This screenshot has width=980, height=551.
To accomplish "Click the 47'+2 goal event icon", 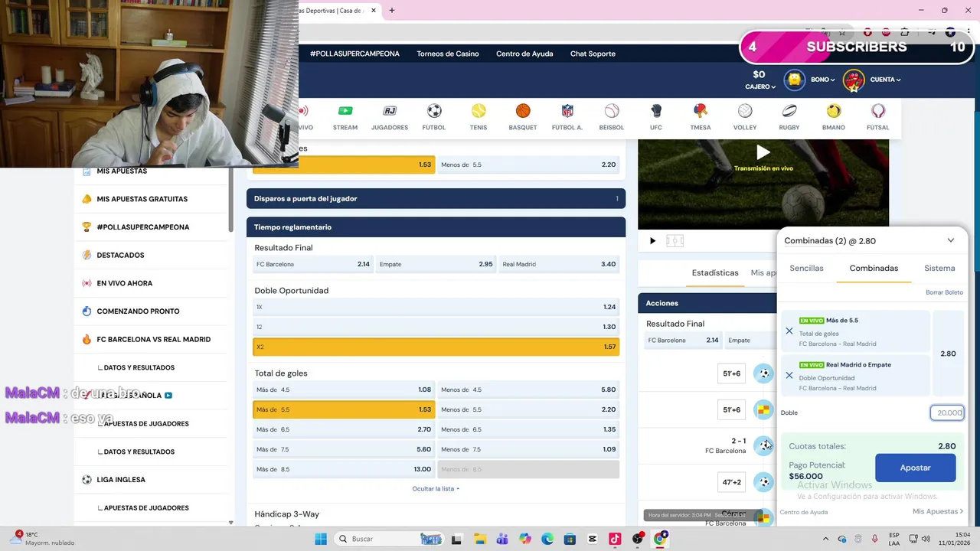I will [764, 483].
